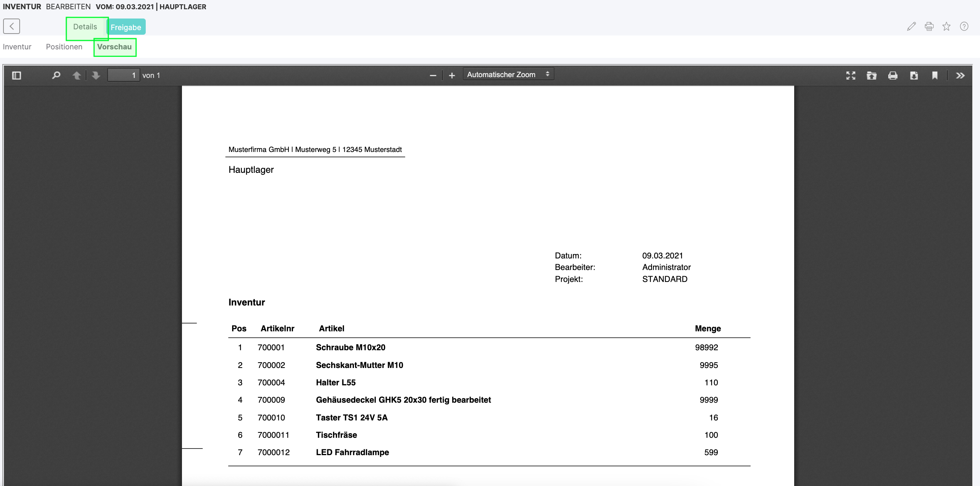
Task: Print PDF using viewer printer icon
Action: pyautogui.click(x=892, y=76)
